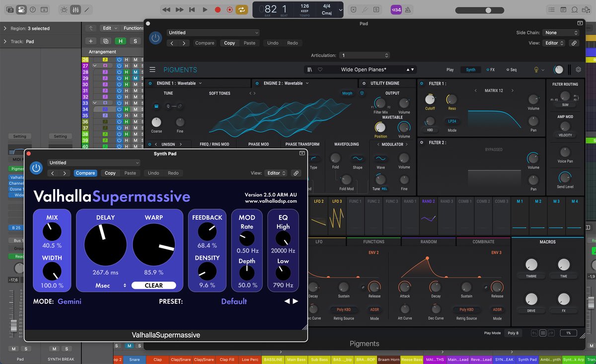
Task: Click the Fast Forward transport button
Action: 179,9
